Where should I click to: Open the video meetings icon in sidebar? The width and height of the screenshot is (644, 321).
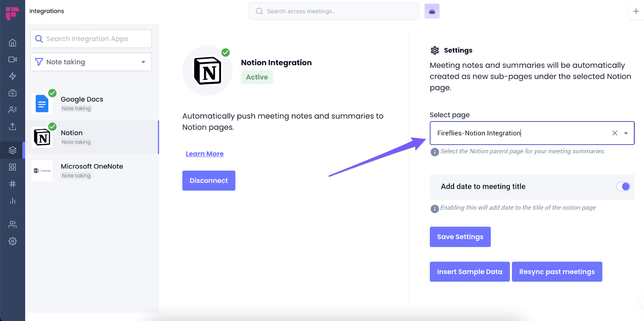pyautogui.click(x=12, y=60)
